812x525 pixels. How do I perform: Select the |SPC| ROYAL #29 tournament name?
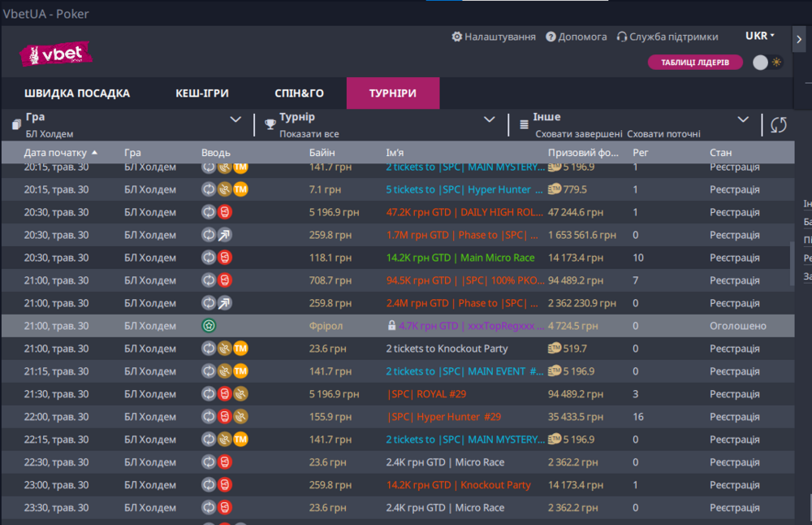tap(426, 394)
